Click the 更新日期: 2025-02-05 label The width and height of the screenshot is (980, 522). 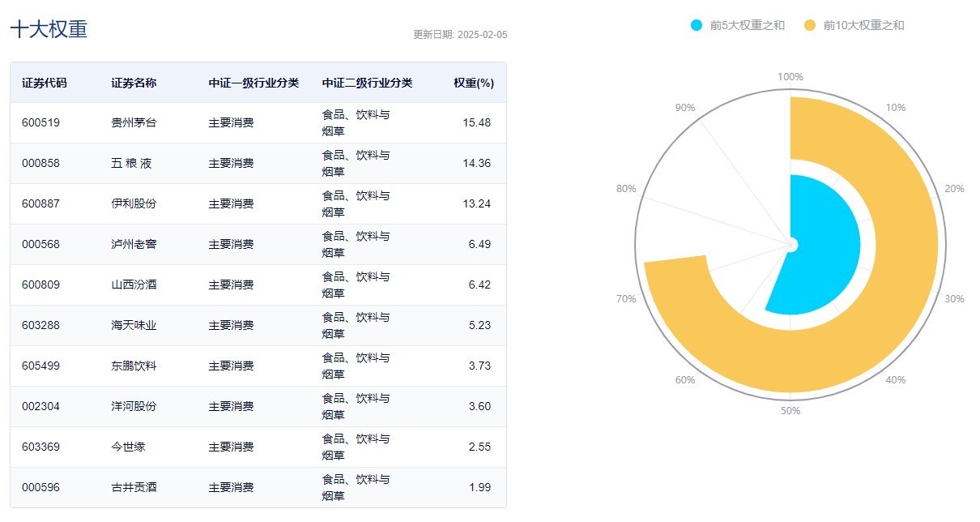coord(460,35)
